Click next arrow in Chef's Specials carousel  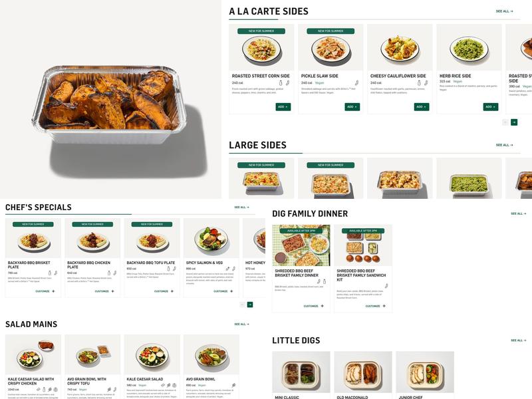tap(250, 305)
